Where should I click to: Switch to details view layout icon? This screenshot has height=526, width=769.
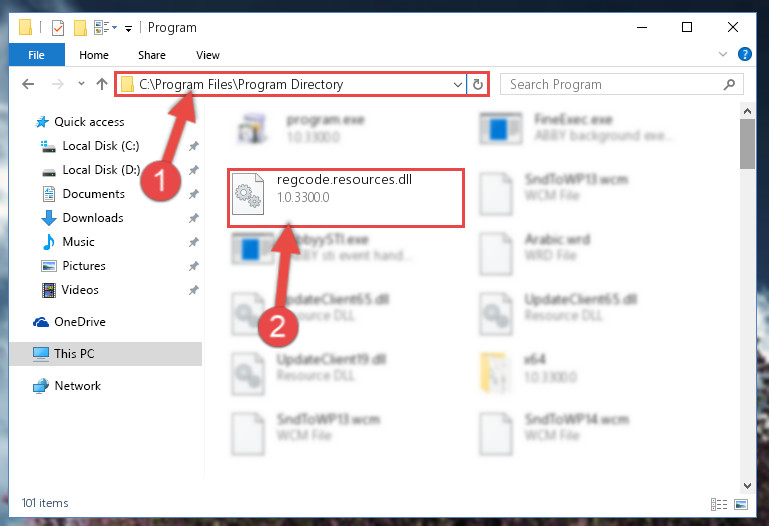(718, 504)
